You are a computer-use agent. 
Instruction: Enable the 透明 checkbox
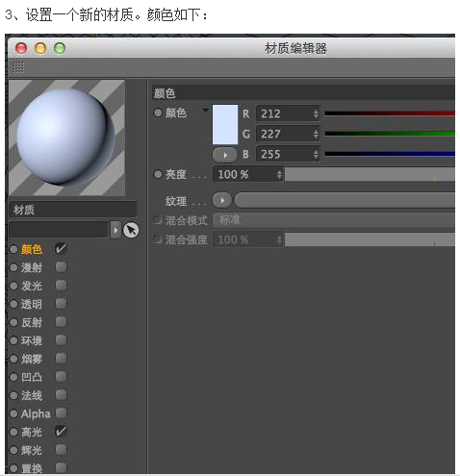61,304
